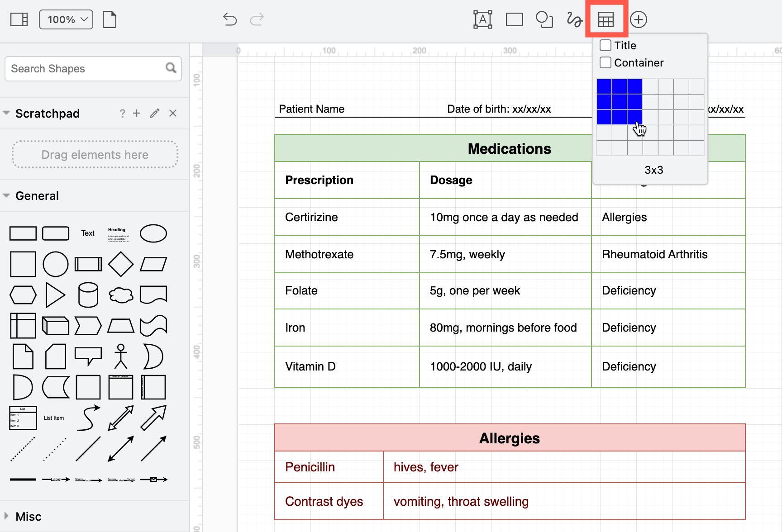Click the Text insert icon in the toolbar

pos(482,19)
